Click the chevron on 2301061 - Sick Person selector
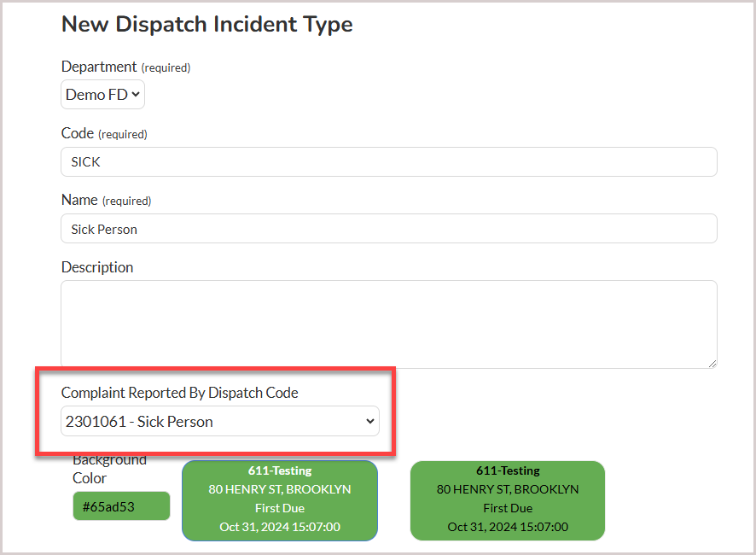 click(x=369, y=421)
